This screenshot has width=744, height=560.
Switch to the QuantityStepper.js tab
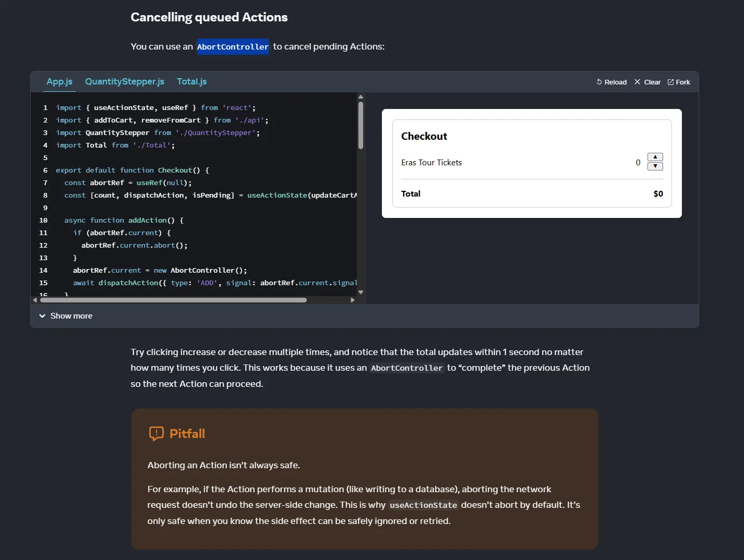pyautogui.click(x=125, y=81)
